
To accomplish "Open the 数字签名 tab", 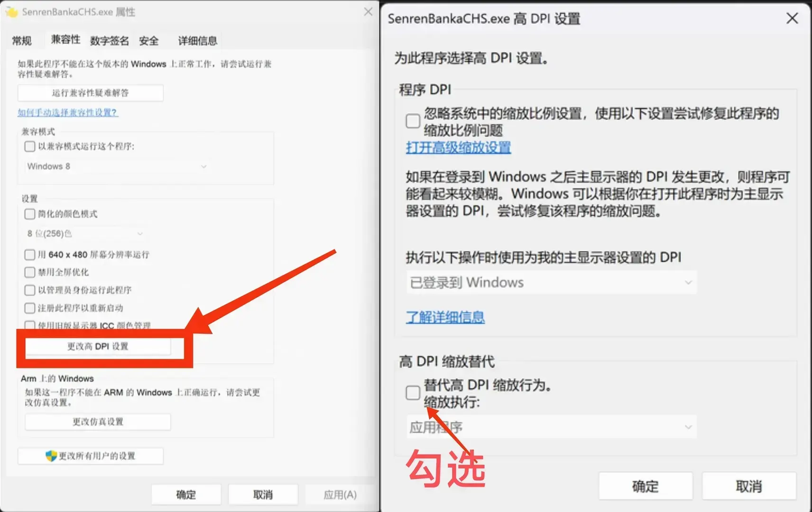I will click(x=110, y=41).
